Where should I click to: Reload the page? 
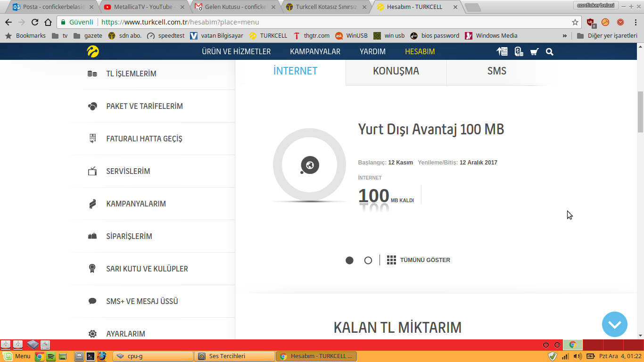(x=34, y=22)
